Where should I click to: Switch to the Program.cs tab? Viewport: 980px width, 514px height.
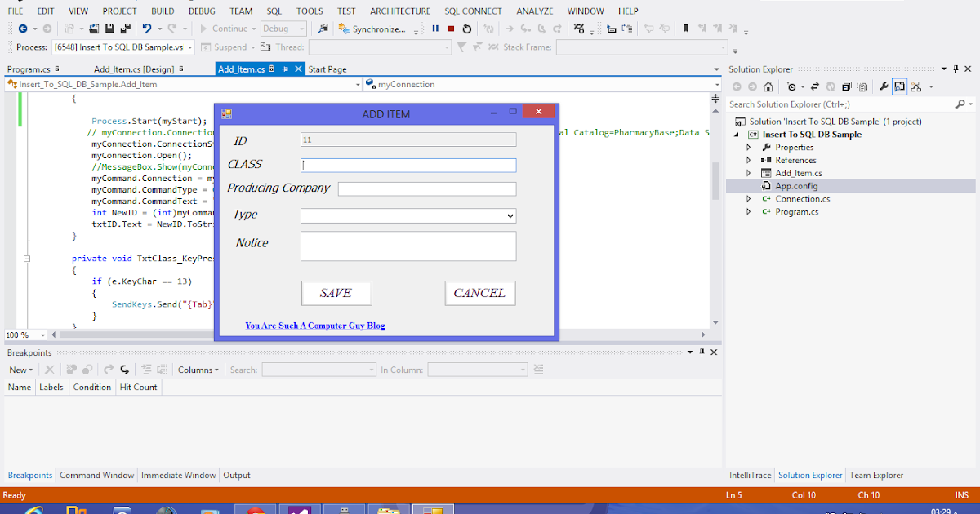(29, 69)
